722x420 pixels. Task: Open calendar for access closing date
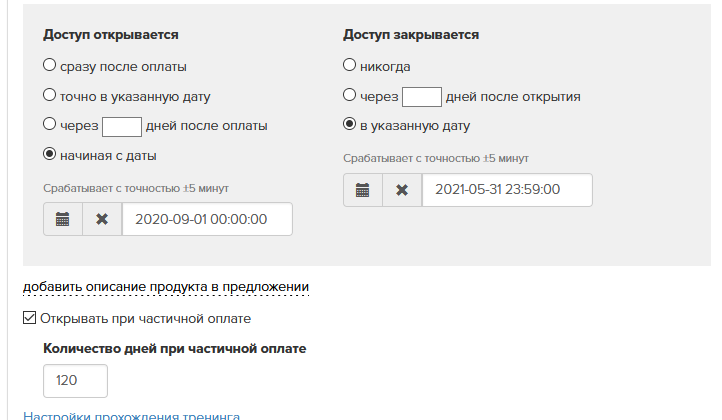click(362, 190)
